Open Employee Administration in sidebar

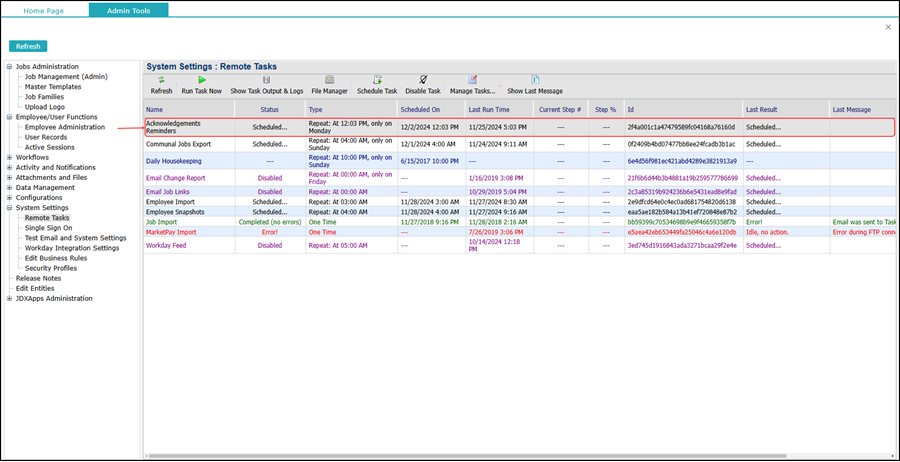coord(64,127)
